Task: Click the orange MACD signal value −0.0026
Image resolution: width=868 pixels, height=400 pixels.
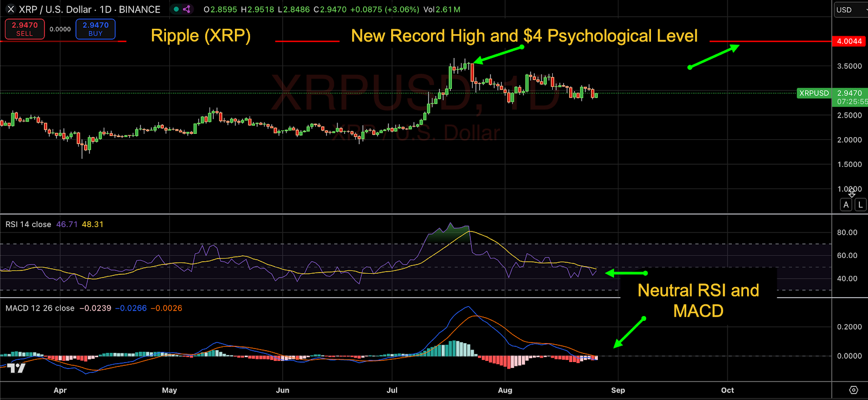Action: pos(166,308)
